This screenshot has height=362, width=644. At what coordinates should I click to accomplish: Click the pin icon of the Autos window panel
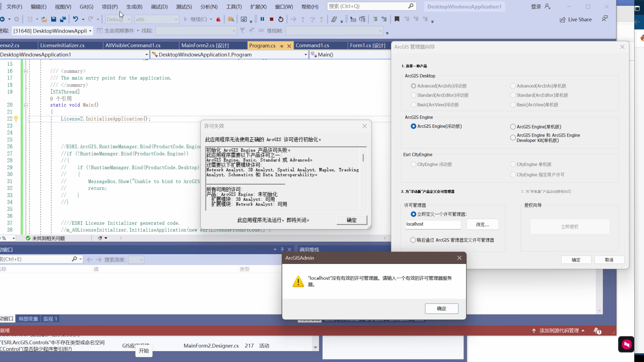282,249
